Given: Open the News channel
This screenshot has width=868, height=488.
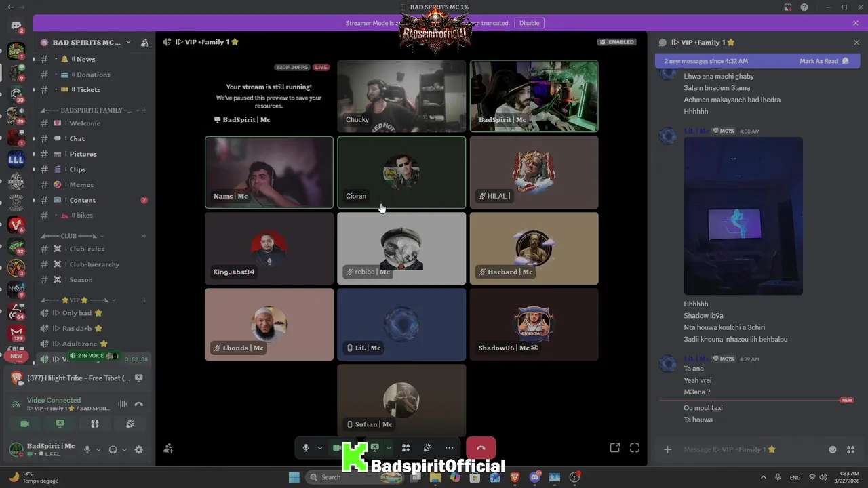Looking at the screenshot, I should coord(94,59).
